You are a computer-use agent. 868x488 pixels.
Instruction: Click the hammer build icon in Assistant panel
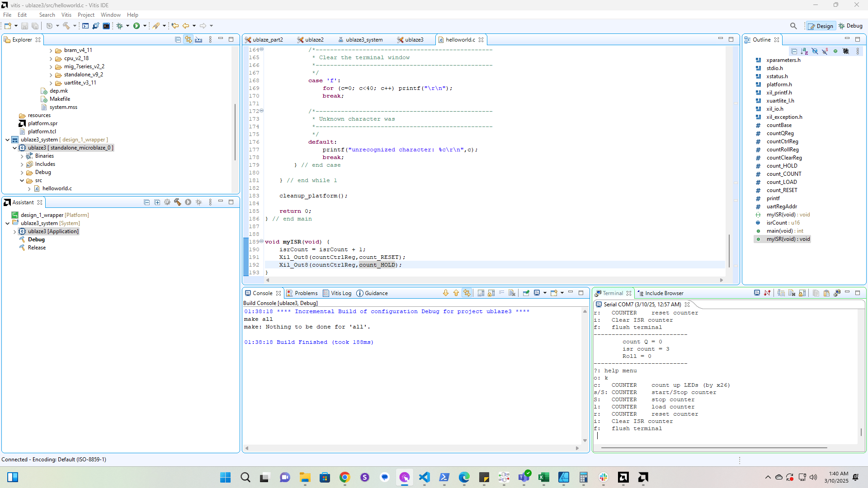[x=178, y=202]
